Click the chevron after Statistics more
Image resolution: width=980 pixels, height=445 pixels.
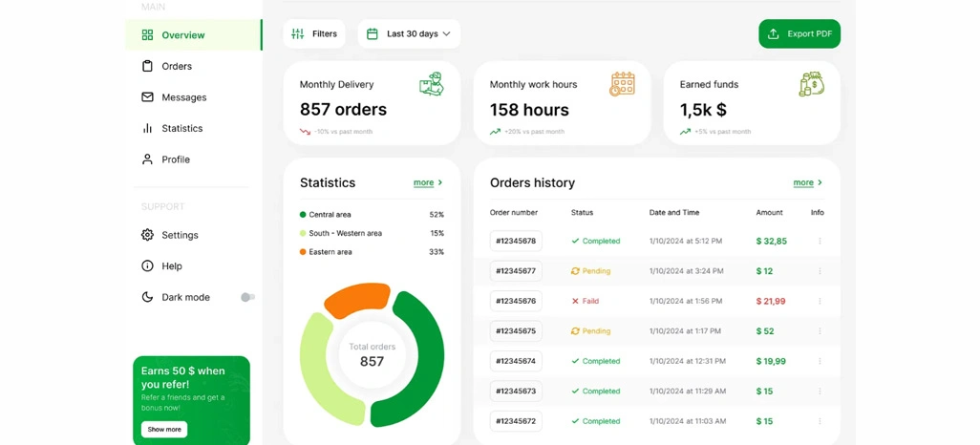coord(440,182)
